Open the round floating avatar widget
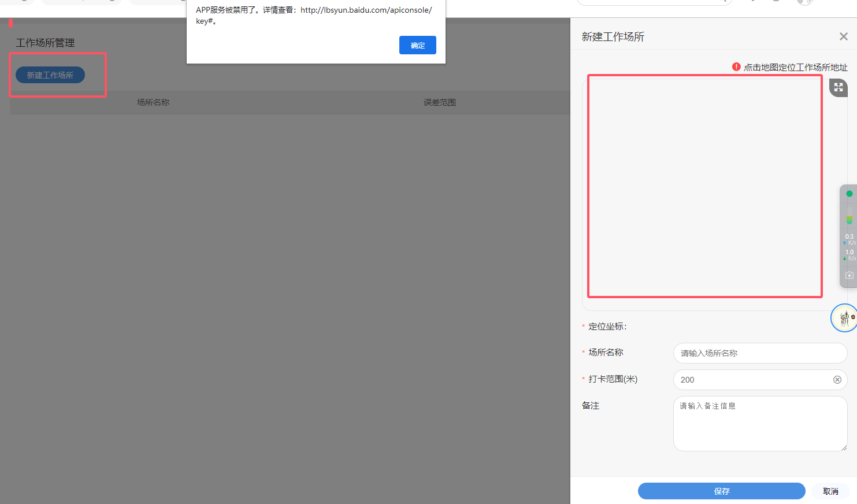This screenshot has height=504, width=857. 844,318
